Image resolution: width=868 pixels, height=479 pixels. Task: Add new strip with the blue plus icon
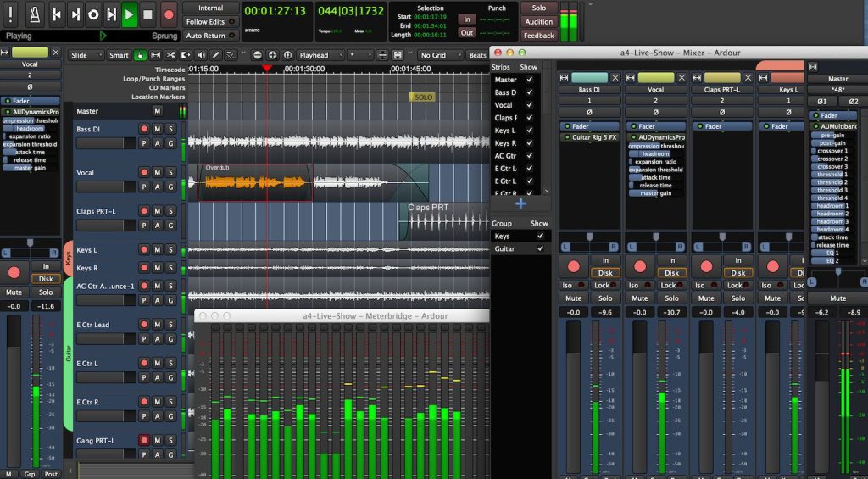pos(520,203)
